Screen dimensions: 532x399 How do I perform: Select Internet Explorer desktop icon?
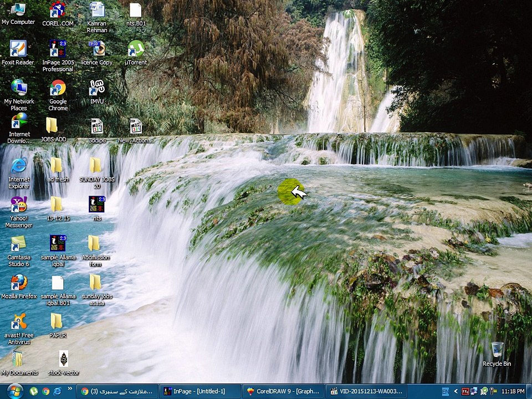[x=19, y=173]
